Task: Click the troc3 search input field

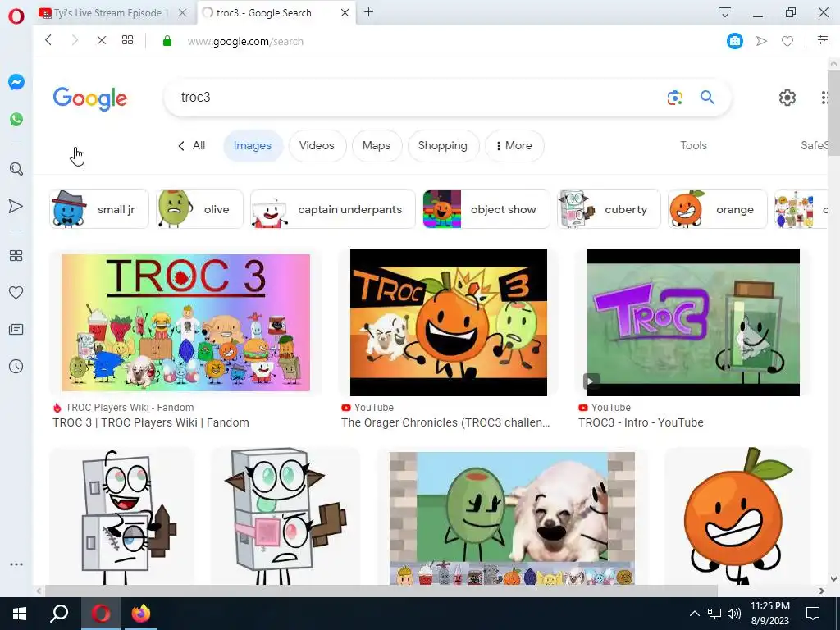Action: pyautogui.click(x=418, y=98)
